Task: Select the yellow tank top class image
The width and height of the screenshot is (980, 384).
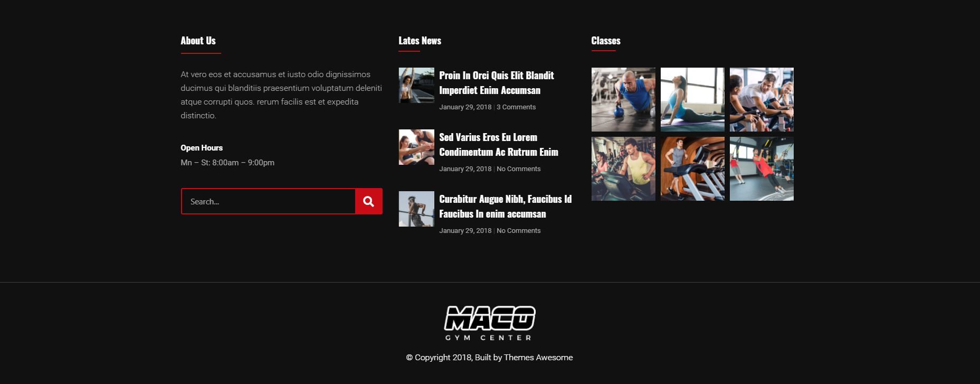Action: 623,168
